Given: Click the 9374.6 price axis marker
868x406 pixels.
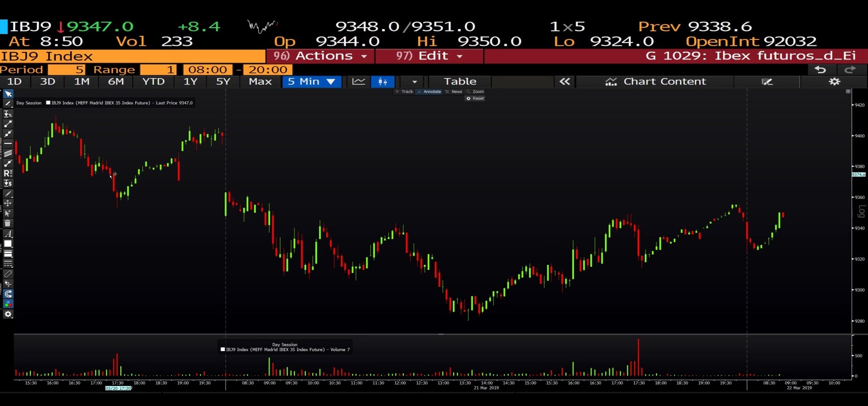Looking at the screenshot, I should 858,175.
